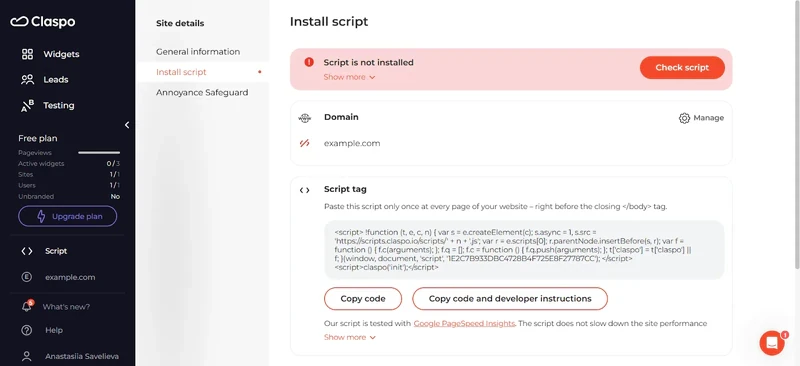The image size is (800, 366).
Task: Click the Domain globe icon
Action: (304, 118)
